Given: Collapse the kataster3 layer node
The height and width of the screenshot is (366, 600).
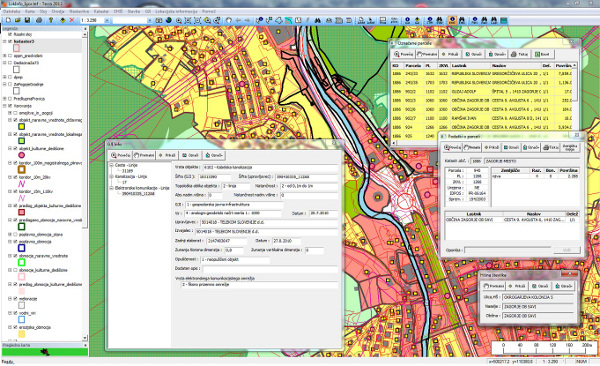Looking at the screenshot, I should click(5, 41).
